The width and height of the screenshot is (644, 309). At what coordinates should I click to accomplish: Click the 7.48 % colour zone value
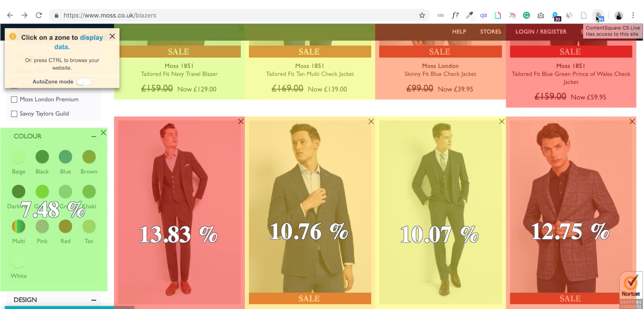pos(53,209)
